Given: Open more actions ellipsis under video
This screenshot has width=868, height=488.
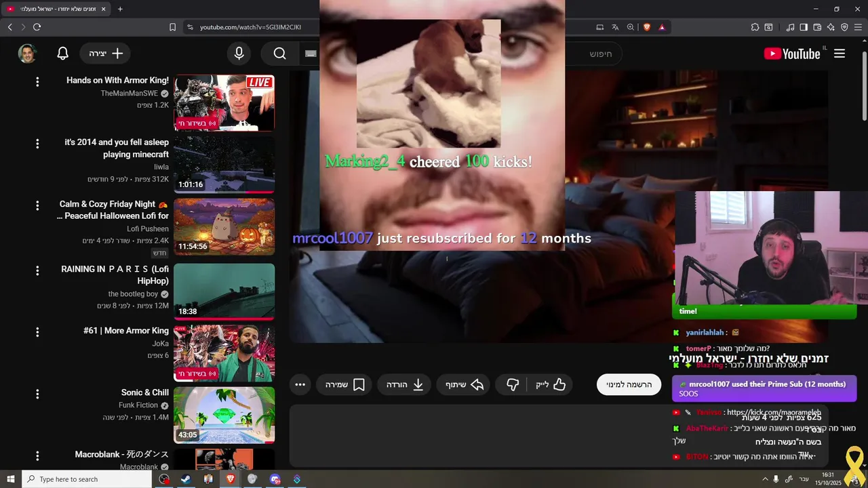Looking at the screenshot, I should pos(300,384).
